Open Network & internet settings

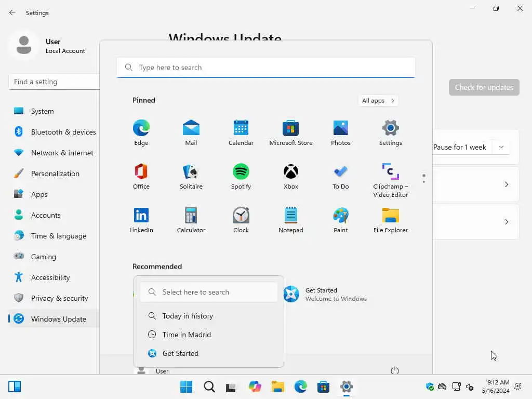(x=54, y=153)
